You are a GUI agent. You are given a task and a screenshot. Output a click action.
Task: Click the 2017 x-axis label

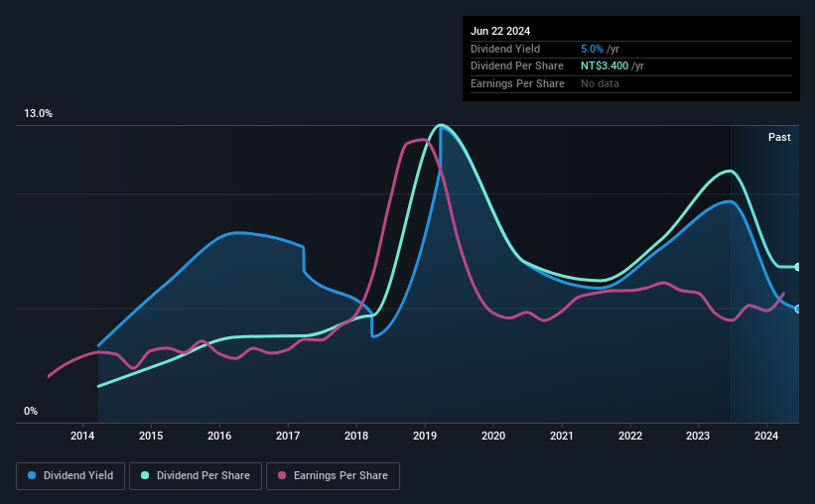288,436
